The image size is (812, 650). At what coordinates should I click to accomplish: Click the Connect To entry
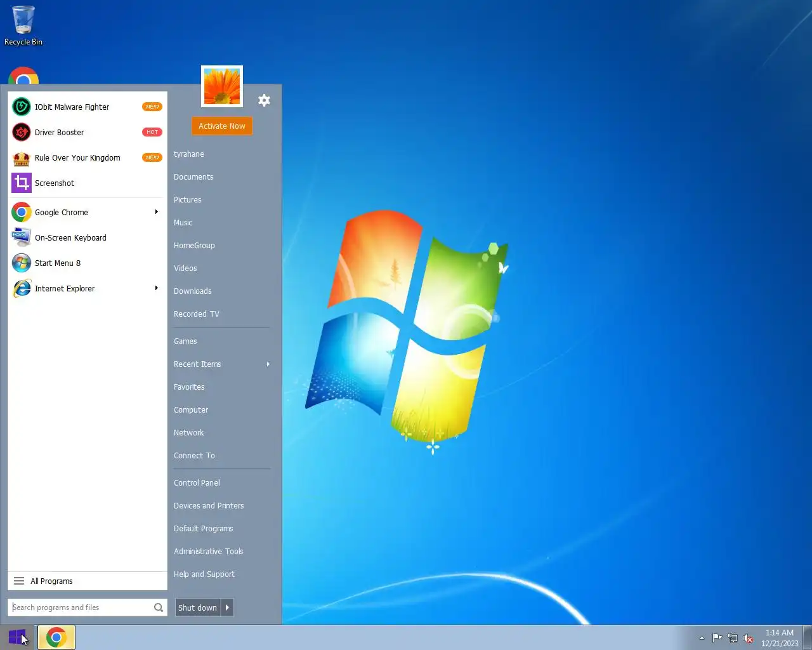tap(194, 456)
